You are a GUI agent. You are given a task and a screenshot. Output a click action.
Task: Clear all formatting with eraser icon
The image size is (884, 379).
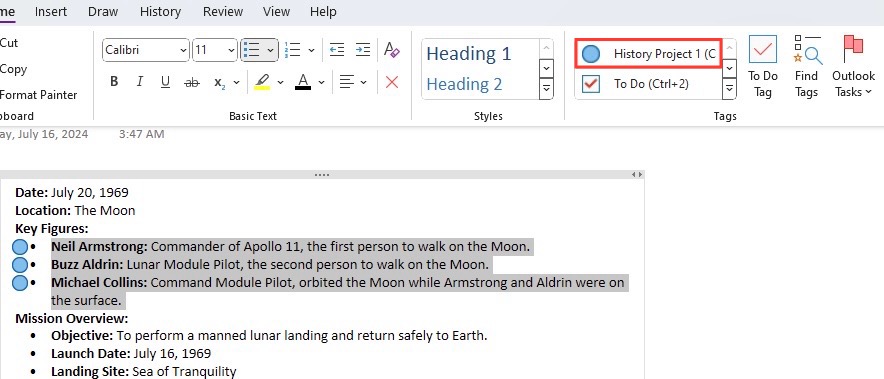click(x=391, y=50)
